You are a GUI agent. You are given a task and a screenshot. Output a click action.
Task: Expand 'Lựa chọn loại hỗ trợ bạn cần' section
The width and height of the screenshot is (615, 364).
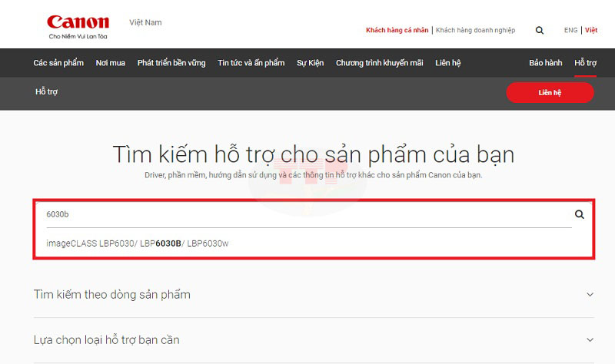click(x=590, y=339)
